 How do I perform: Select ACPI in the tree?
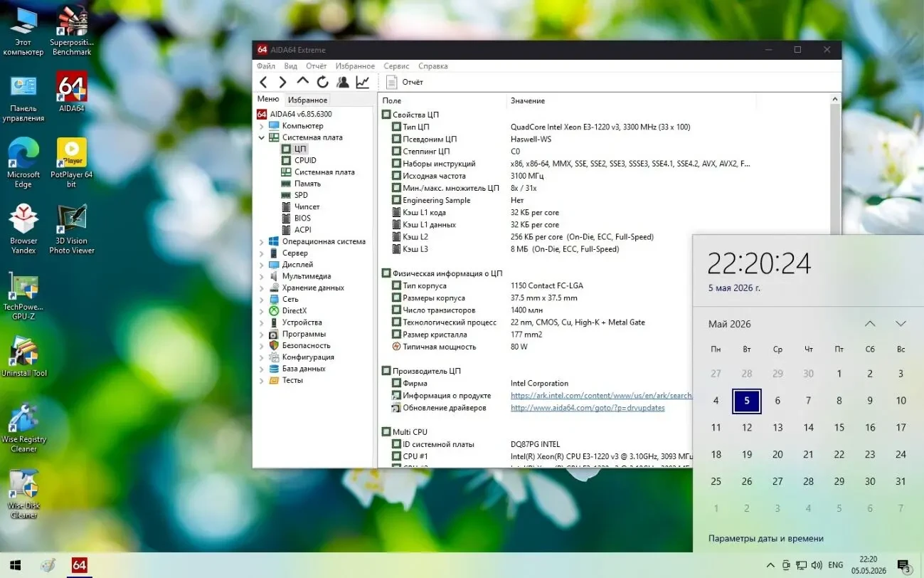coord(302,229)
